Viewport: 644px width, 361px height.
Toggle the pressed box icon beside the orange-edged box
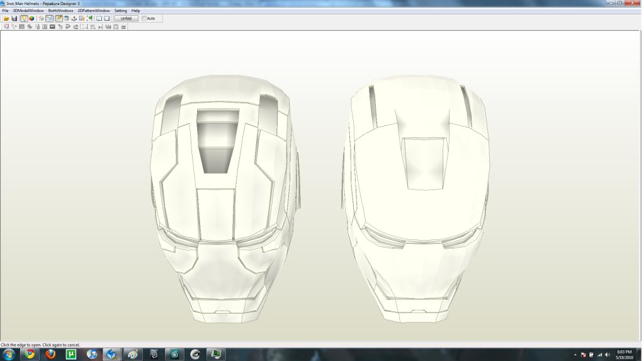[x=49, y=18]
